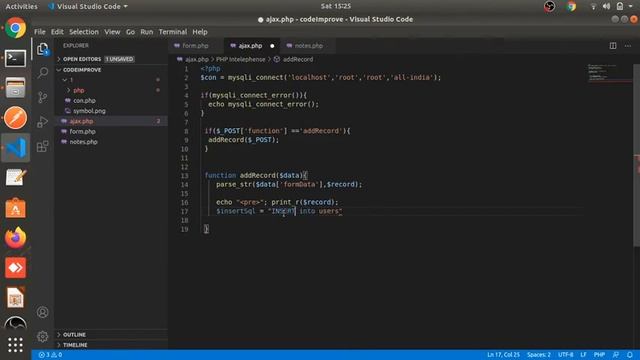Image resolution: width=640 pixels, height=360 pixels.
Task: Open the Text Editor from the dock
Action: 16,178
